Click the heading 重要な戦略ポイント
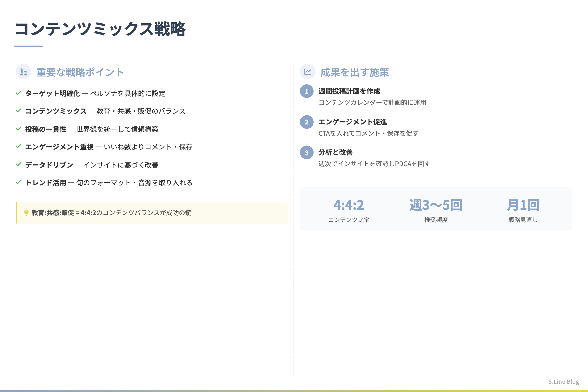This screenshot has height=392, width=588. [80, 72]
